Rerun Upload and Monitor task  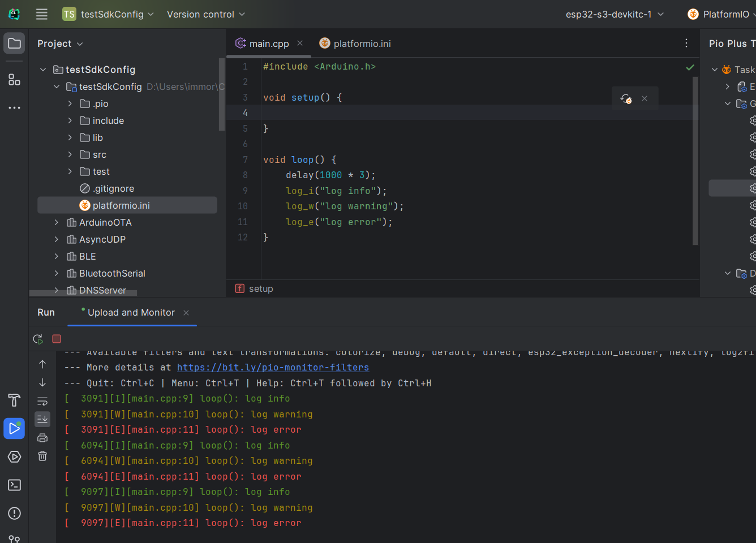point(38,339)
